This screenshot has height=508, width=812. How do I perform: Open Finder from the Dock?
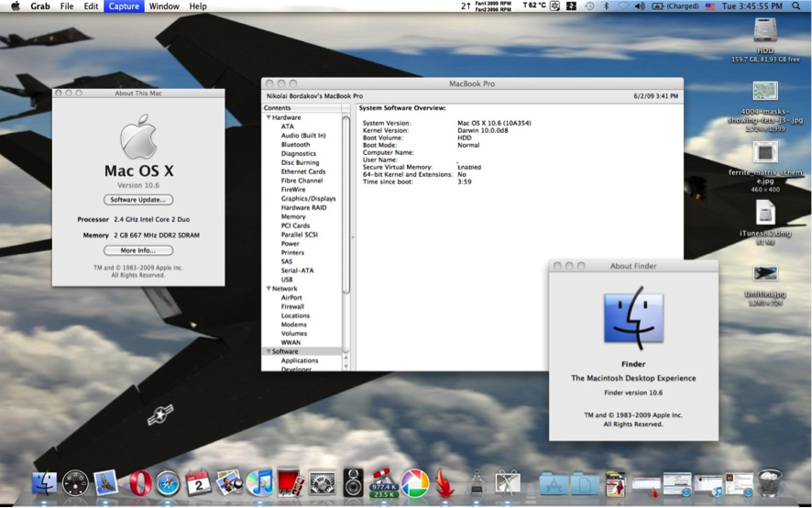(45, 483)
